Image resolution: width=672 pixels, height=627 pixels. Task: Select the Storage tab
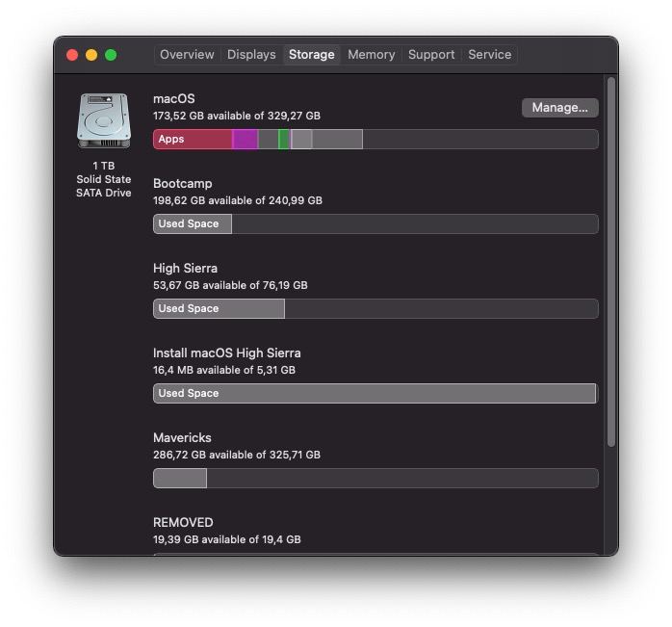click(x=312, y=55)
